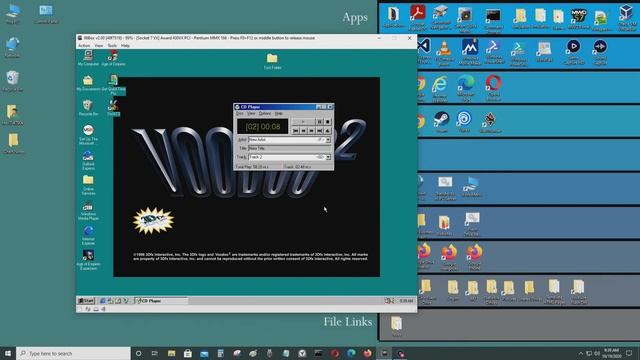Open the 86Box Tools menu

tap(112, 46)
